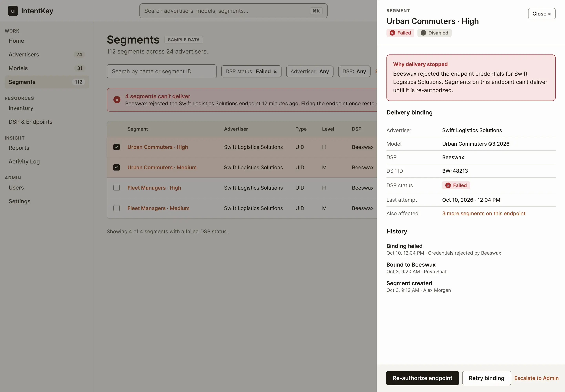Viewport: 565px width, 392px height.
Task: Open Models in the sidebar
Action: [47, 68]
